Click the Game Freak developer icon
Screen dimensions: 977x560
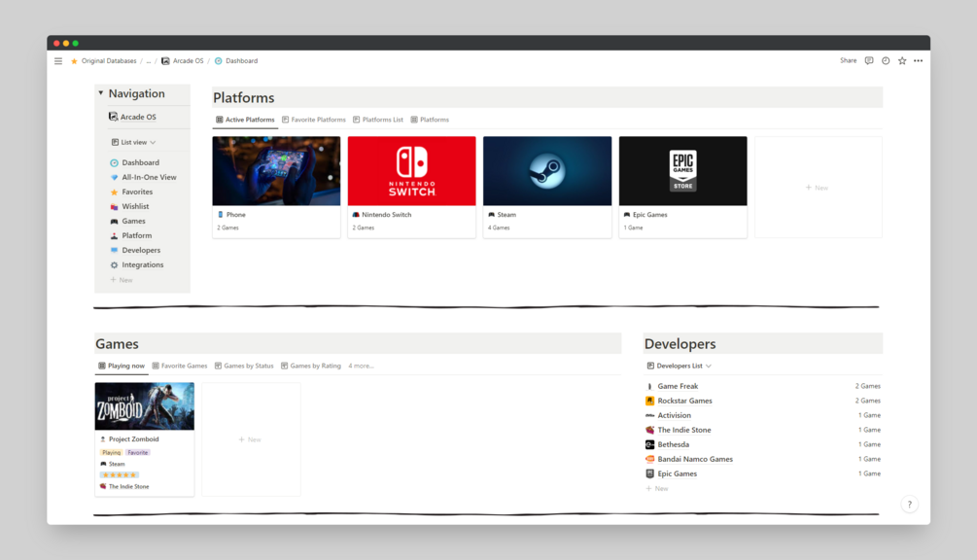650,386
